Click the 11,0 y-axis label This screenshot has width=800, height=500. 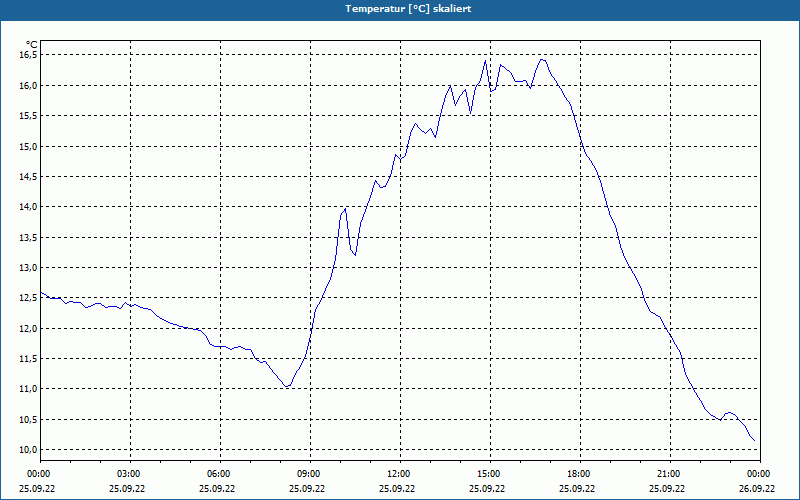coord(29,389)
